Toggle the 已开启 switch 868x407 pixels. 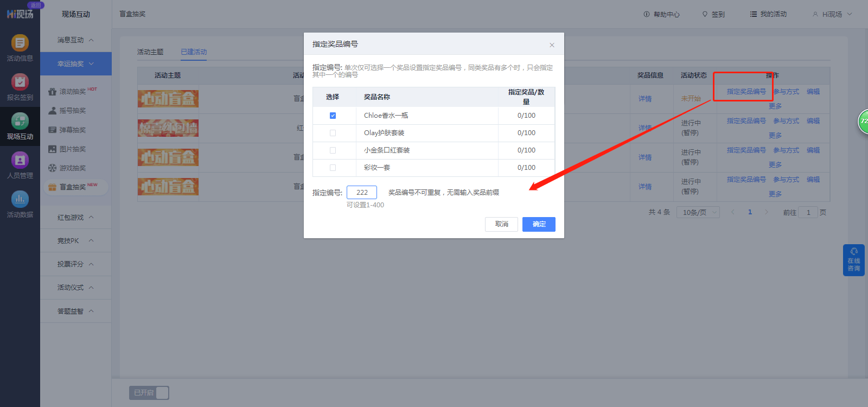[149, 393]
